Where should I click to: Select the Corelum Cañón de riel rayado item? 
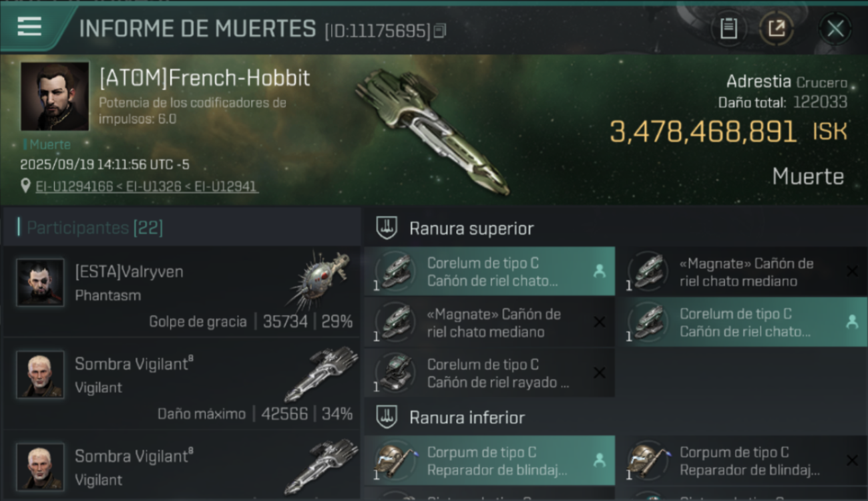pos(489,373)
